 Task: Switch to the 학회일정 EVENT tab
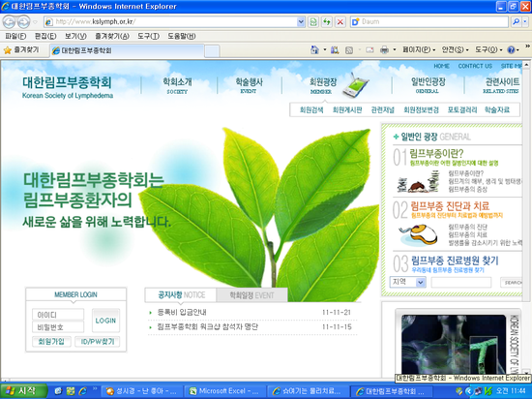(251, 295)
